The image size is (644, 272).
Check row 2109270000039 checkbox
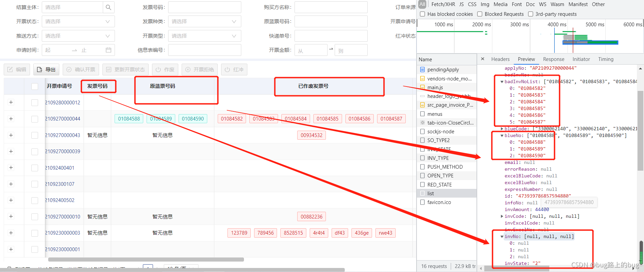35,151
